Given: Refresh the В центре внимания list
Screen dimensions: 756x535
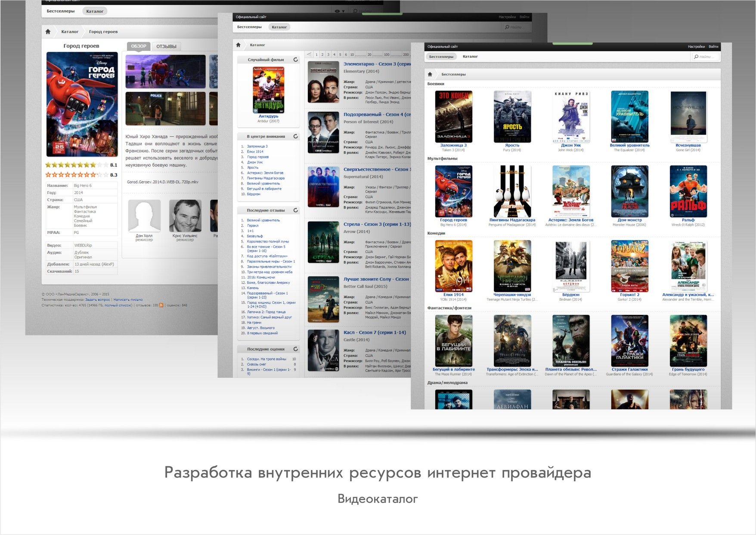Looking at the screenshot, I should [295, 137].
